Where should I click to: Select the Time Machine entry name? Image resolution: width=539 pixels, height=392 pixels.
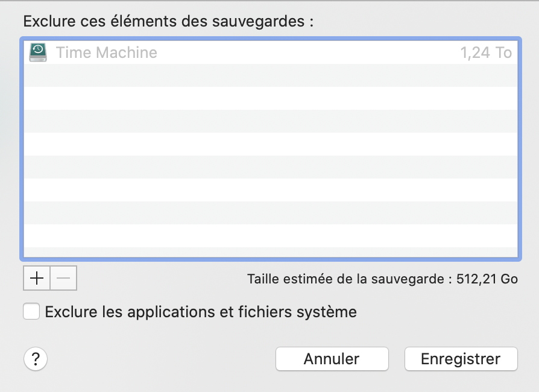click(x=107, y=52)
